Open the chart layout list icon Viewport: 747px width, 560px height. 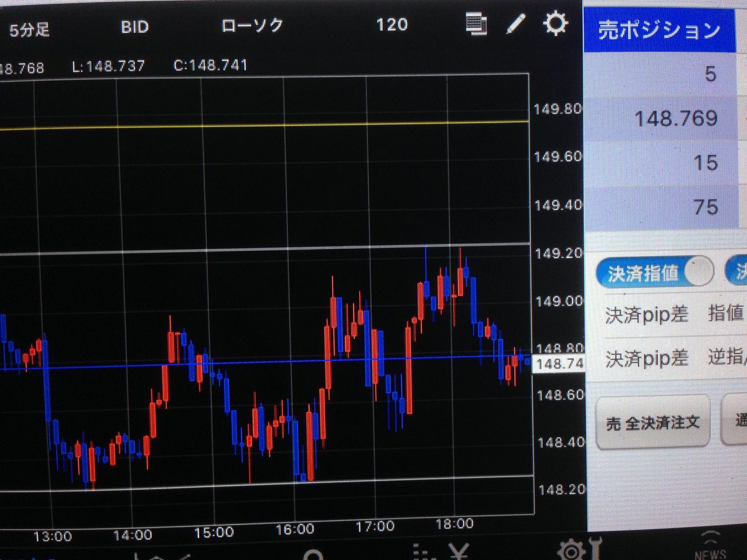[x=476, y=24]
